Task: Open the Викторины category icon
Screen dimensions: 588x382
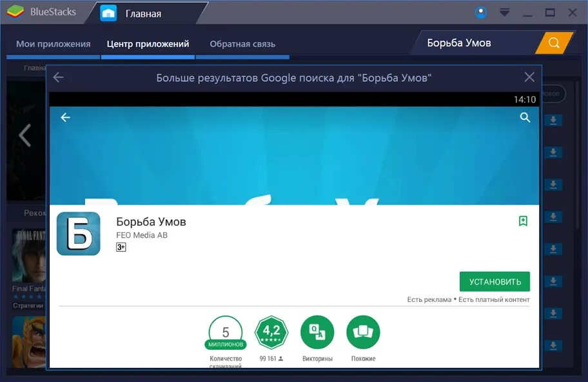Action: pos(317,332)
